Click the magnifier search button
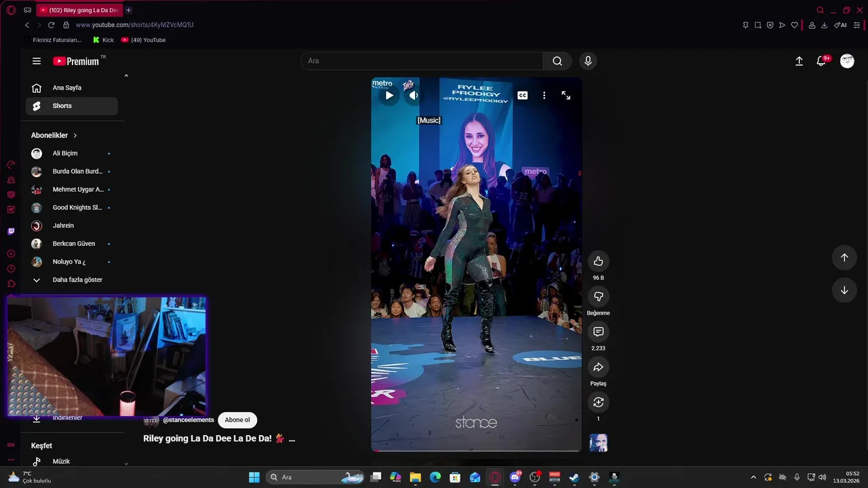The image size is (868, 488). click(x=557, y=61)
